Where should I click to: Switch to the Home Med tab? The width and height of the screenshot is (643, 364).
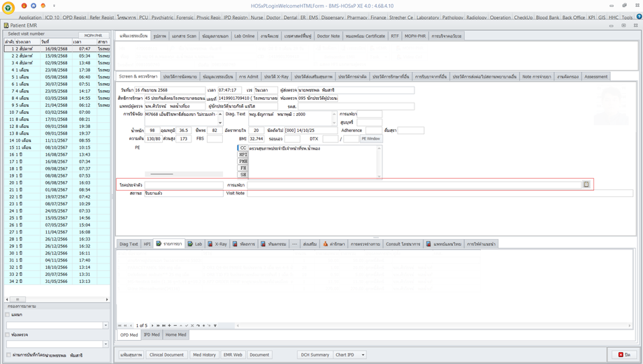(x=176, y=335)
